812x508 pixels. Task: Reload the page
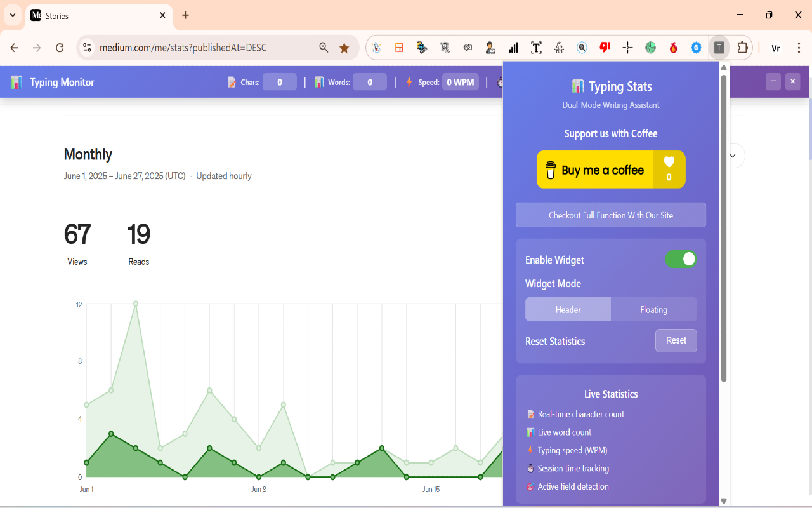point(60,48)
